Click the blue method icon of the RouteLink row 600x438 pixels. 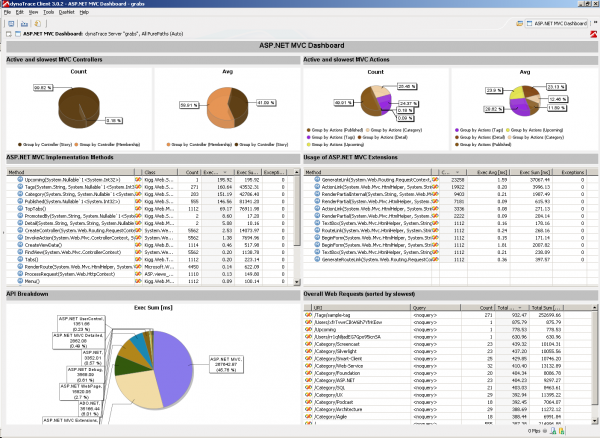[317, 230]
